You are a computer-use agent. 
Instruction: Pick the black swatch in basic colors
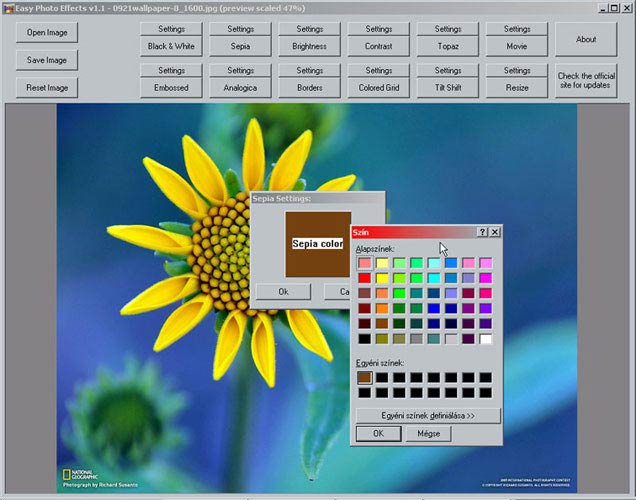tap(365, 339)
